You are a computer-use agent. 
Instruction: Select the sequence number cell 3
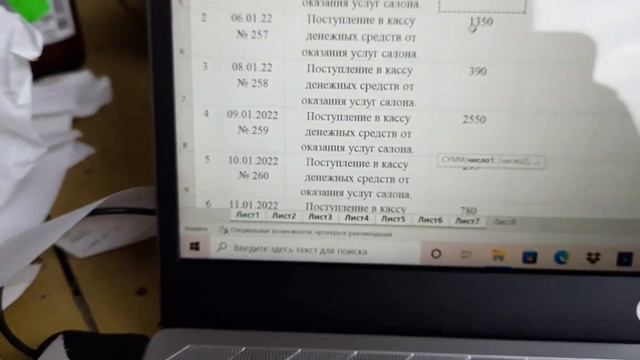(x=205, y=67)
